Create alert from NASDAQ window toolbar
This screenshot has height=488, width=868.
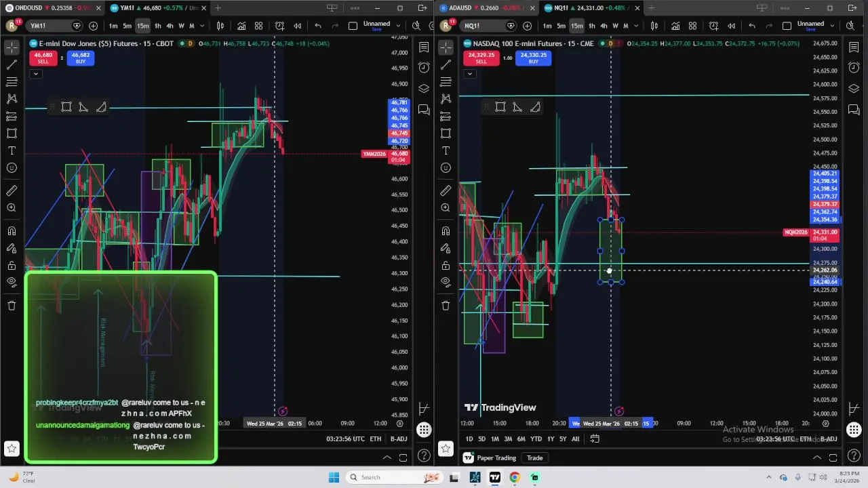tap(713, 26)
